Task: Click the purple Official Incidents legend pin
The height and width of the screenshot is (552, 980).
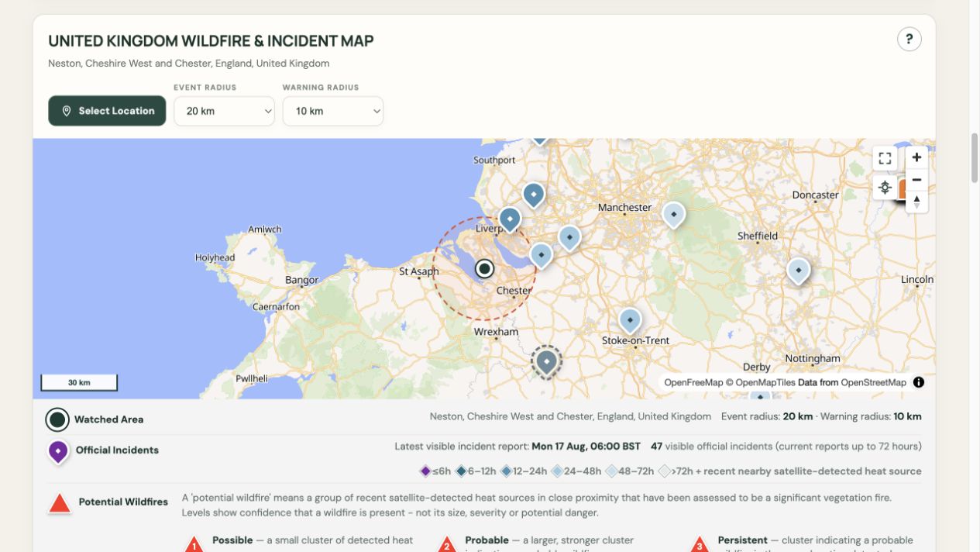Action: [58, 451]
